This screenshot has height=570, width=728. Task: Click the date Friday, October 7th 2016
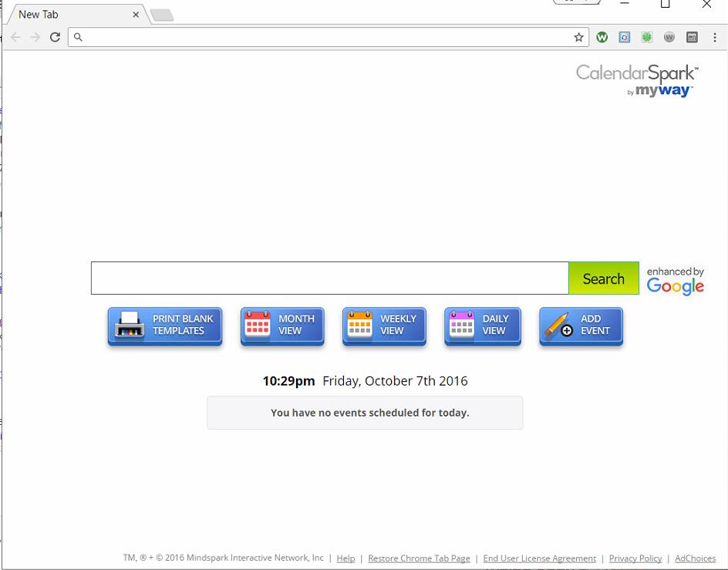click(x=395, y=381)
